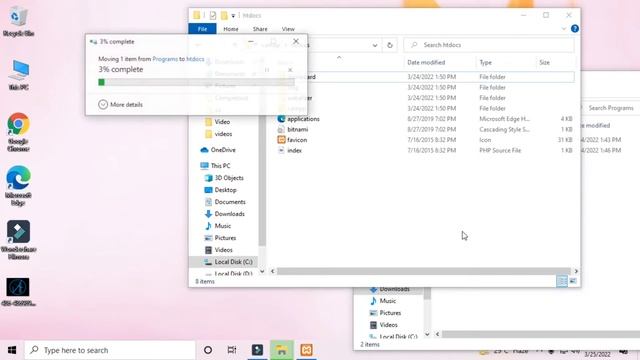Open Videos under This PC in htdocs window

(219, 250)
